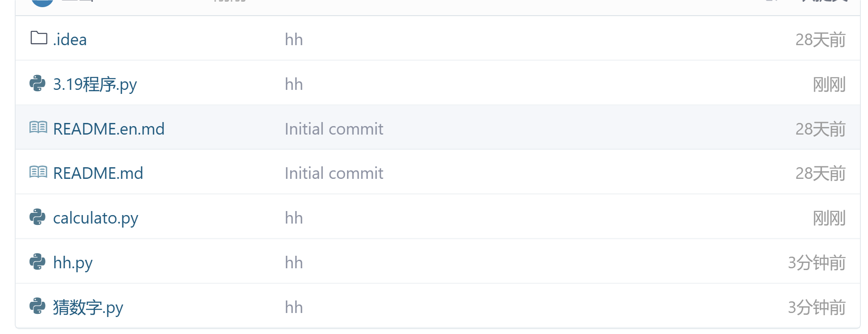Click Python icon beside 猜数字.py
Image resolution: width=868 pixels, height=334 pixels.
click(x=38, y=306)
